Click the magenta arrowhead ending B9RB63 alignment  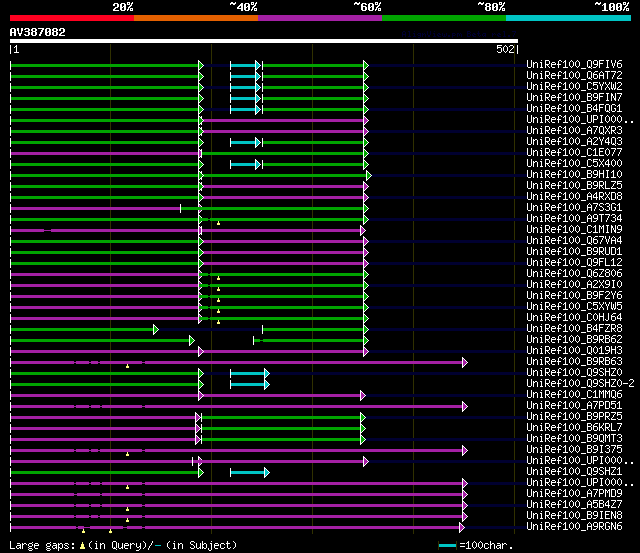464,362
